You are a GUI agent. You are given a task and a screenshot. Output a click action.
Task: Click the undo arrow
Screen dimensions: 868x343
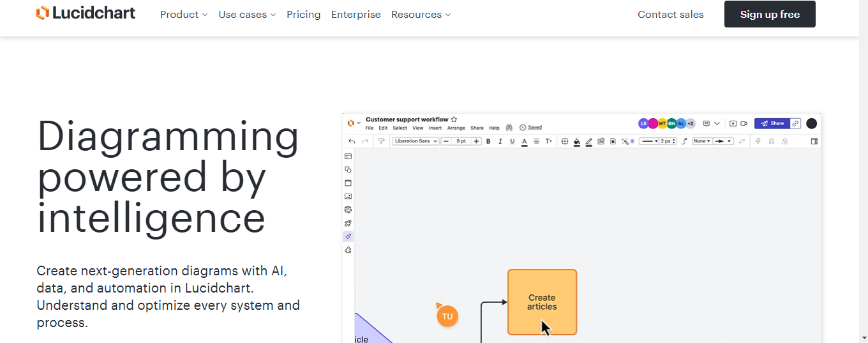pyautogui.click(x=352, y=141)
